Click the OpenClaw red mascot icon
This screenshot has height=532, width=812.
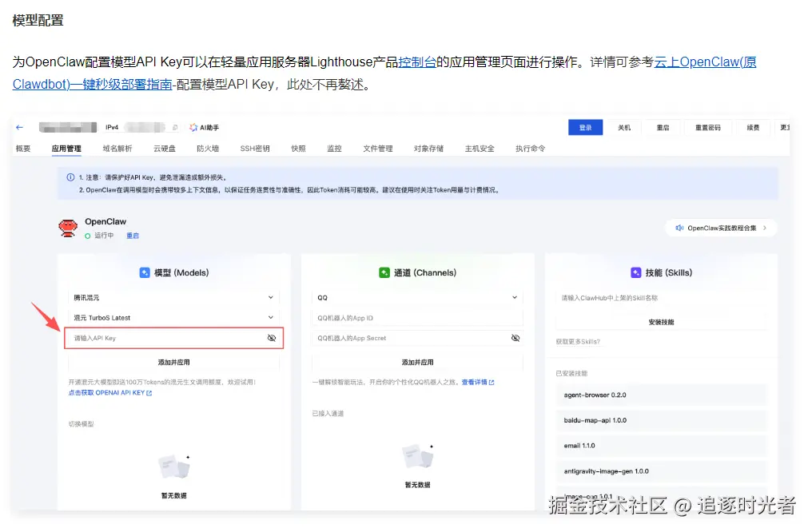68,228
